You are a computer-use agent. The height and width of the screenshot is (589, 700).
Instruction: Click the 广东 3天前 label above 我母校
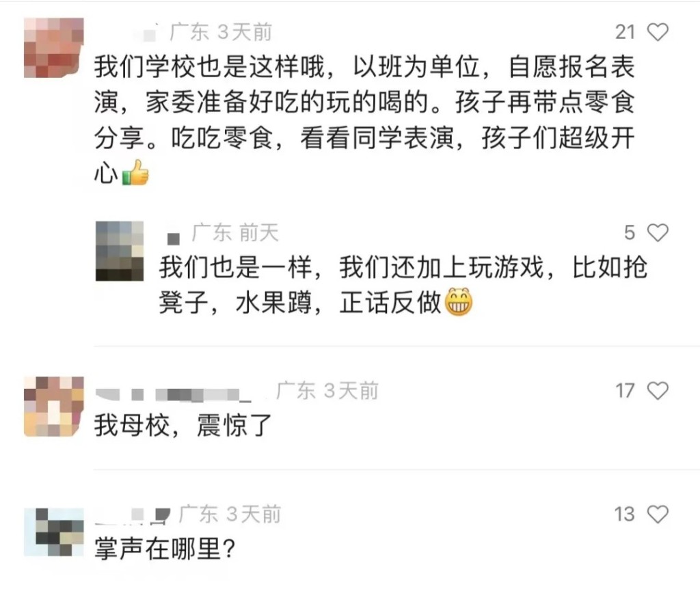coord(327,391)
